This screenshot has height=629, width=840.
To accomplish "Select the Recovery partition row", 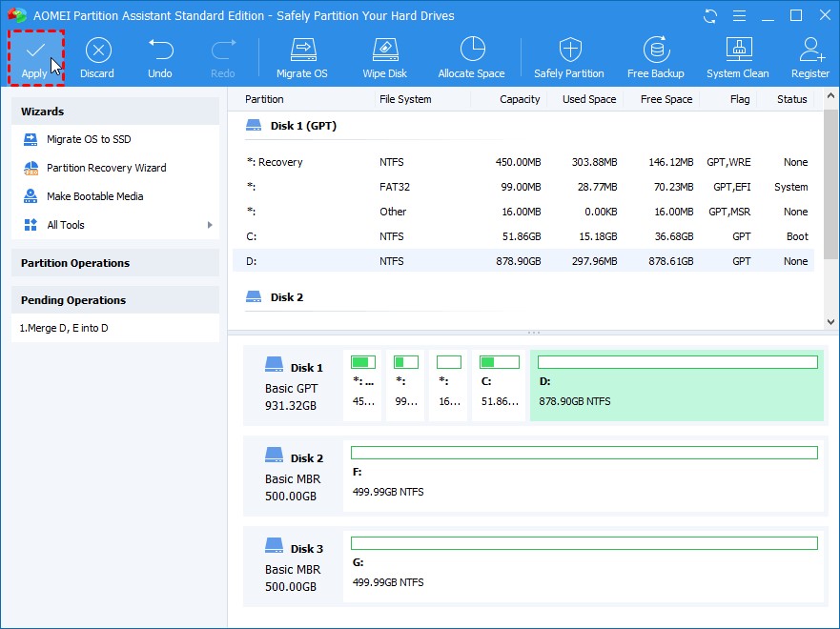I will [523, 162].
